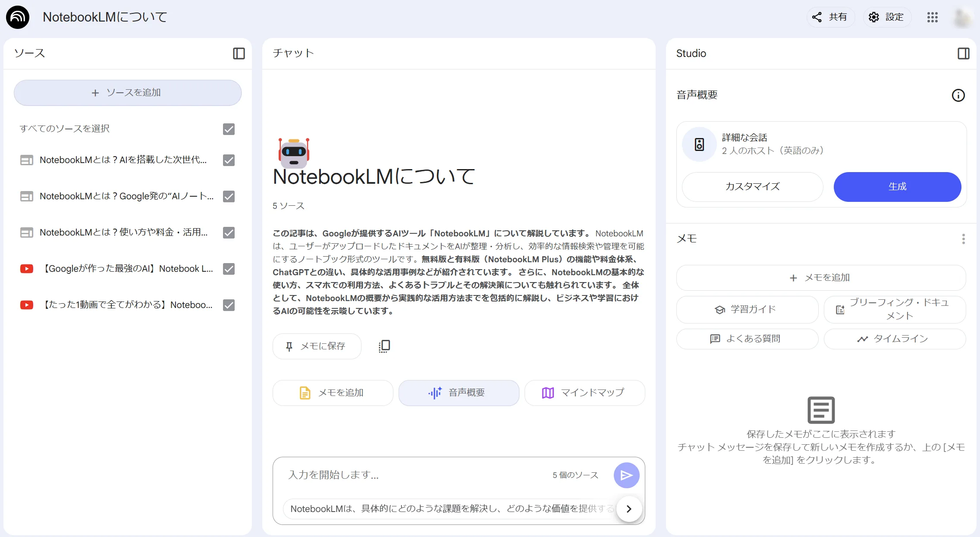Collapse the sources panel with its panel icon
980x537 pixels.
coord(239,53)
